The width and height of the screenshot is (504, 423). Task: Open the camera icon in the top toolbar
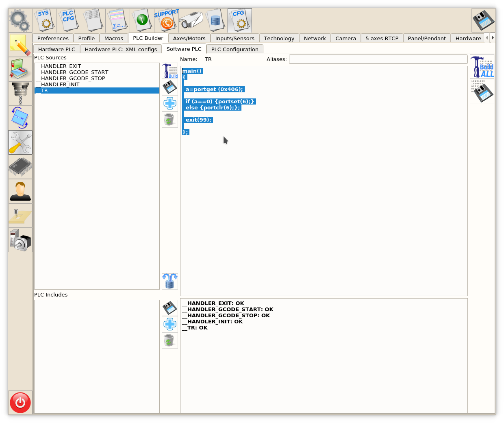(x=191, y=20)
